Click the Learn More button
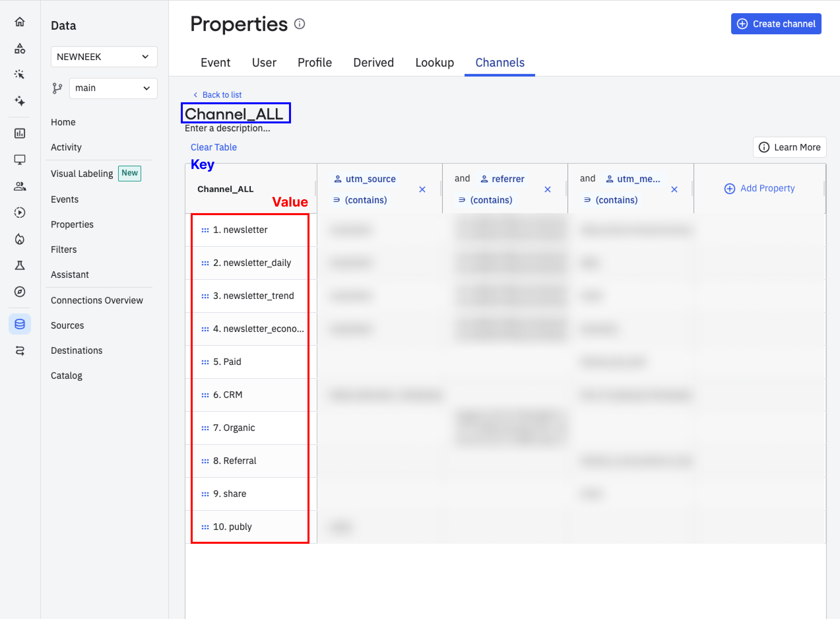This screenshot has width=840, height=619. [790, 147]
